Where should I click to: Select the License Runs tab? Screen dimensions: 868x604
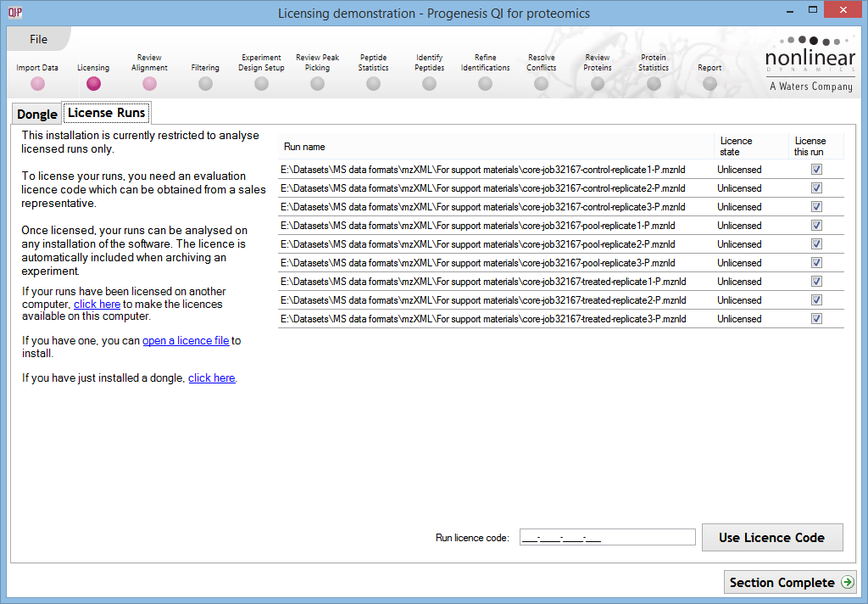click(x=106, y=113)
